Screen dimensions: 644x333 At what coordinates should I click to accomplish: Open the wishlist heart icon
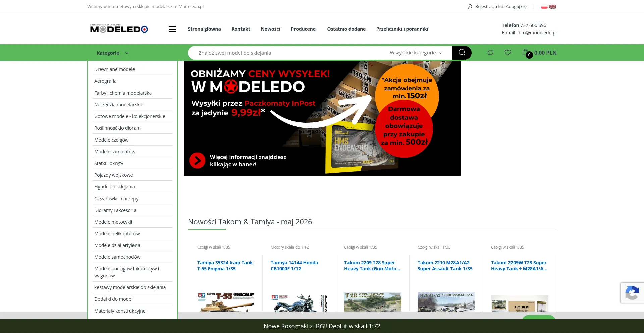508,53
